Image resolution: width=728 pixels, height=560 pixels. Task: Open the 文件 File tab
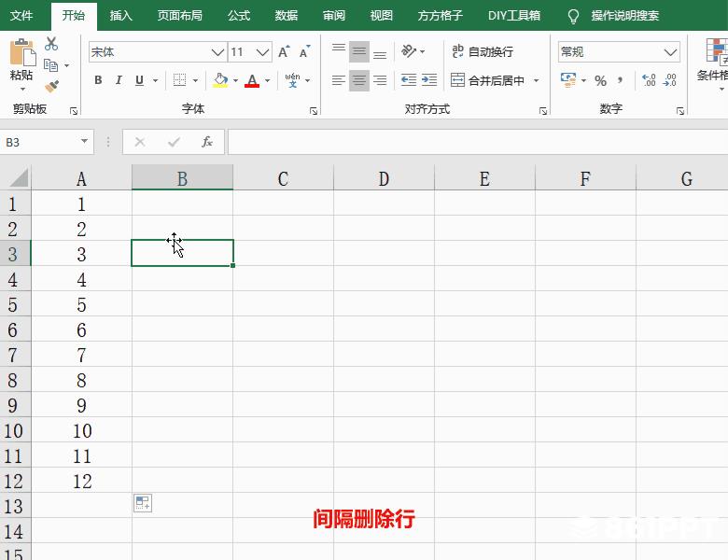(21, 15)
